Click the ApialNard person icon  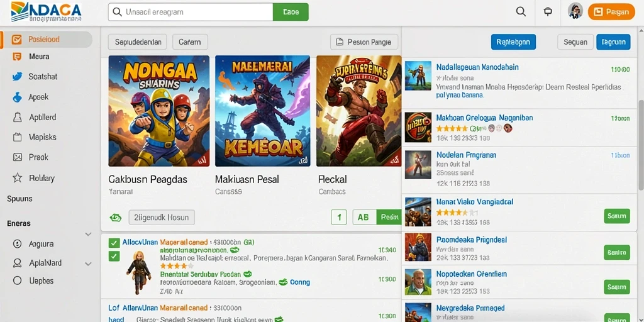pyautogui.click(x=17, y=263)
